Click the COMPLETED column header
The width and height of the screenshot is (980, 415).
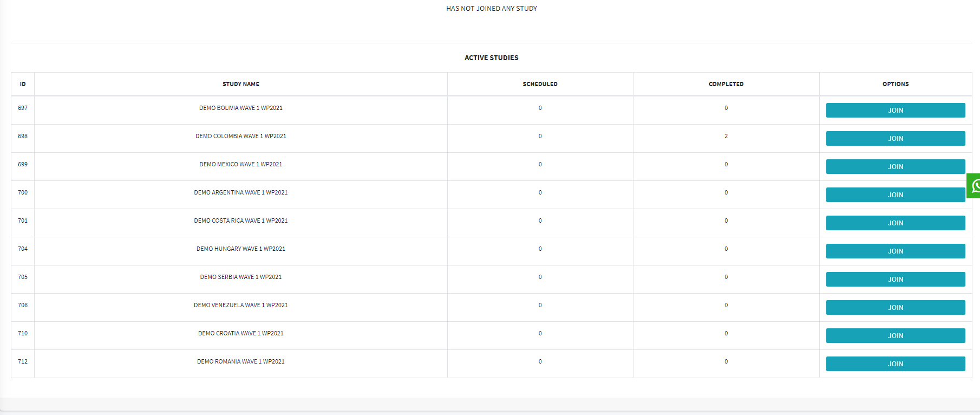click(726, 84)
